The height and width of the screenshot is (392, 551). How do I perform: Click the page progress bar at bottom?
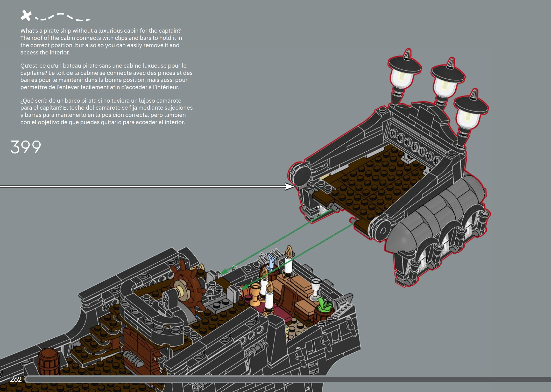pyautogui.click(x=285, y=379)
